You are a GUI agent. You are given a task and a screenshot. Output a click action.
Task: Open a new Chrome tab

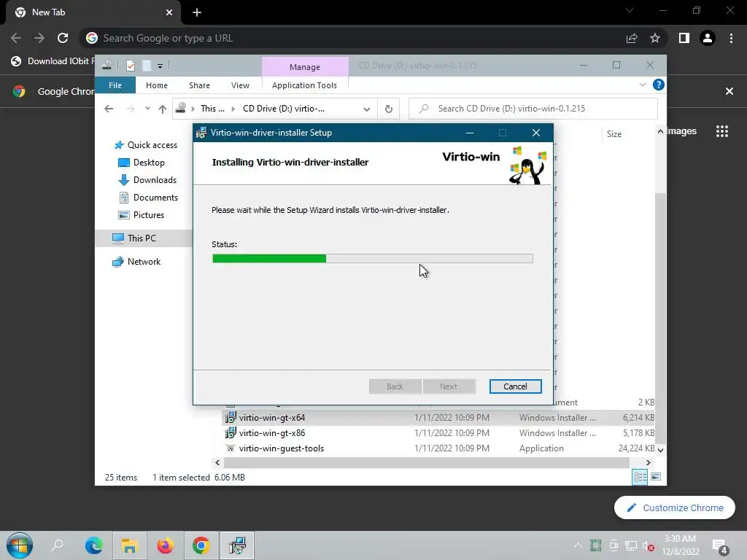point(197,12)
